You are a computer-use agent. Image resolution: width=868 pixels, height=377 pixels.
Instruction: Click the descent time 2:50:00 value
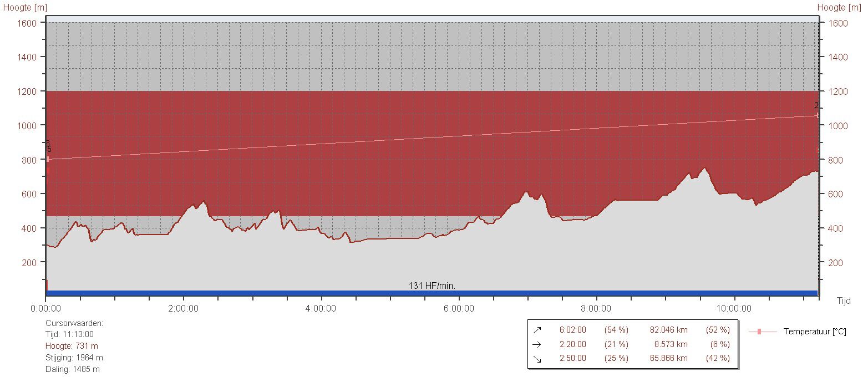pyautogui.click(x=572, y=359)
